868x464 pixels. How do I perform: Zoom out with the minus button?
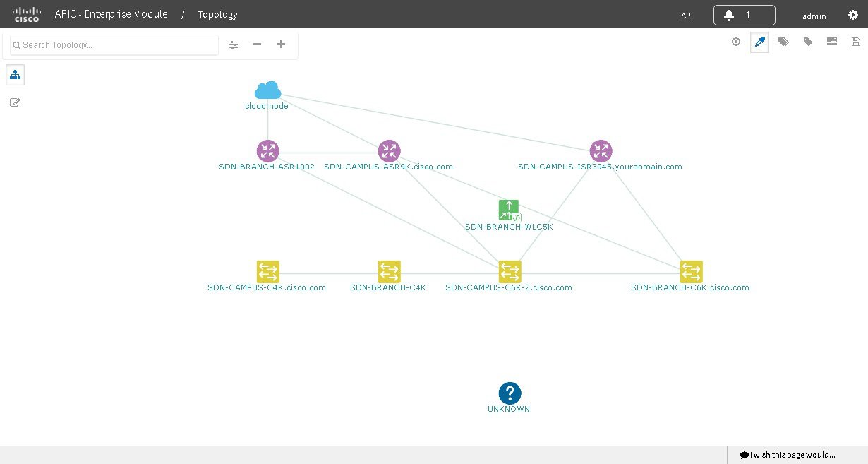point(257,44)
